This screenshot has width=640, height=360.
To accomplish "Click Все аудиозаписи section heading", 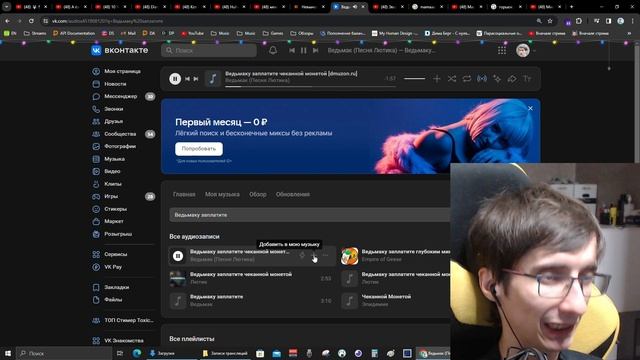I will point(194,237).
